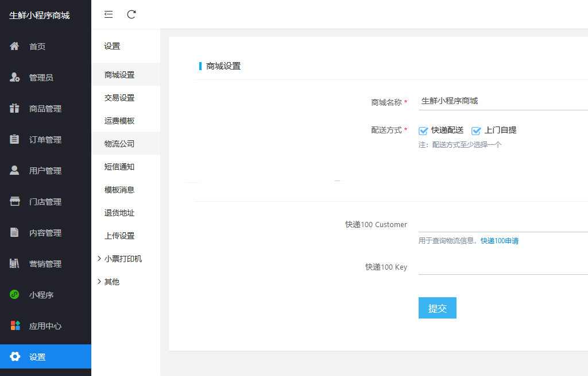
Task: Open the 快递100申请 link
Action: 500,241
